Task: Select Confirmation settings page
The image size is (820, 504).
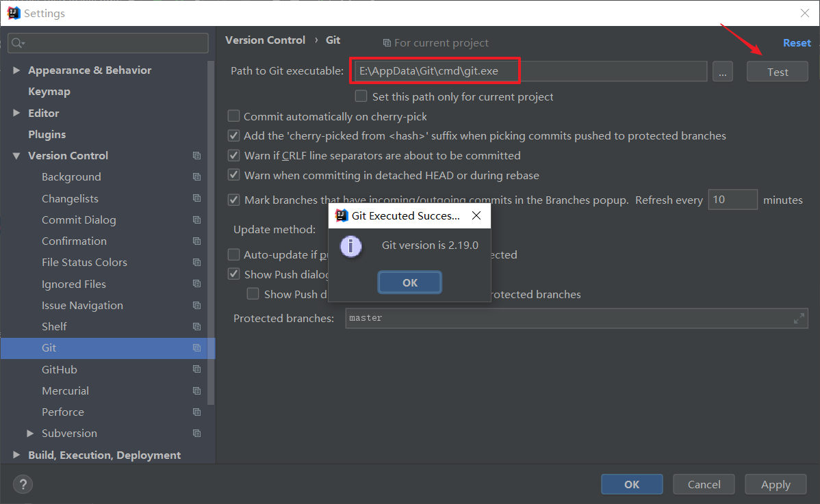Action: (74, 241)
